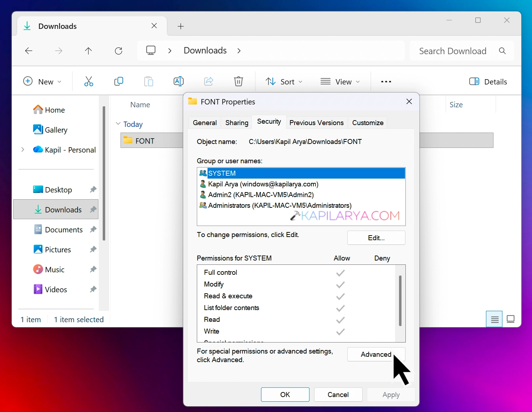532x412 pixels.
Task: Click the Advanced button
Action: 376,354
